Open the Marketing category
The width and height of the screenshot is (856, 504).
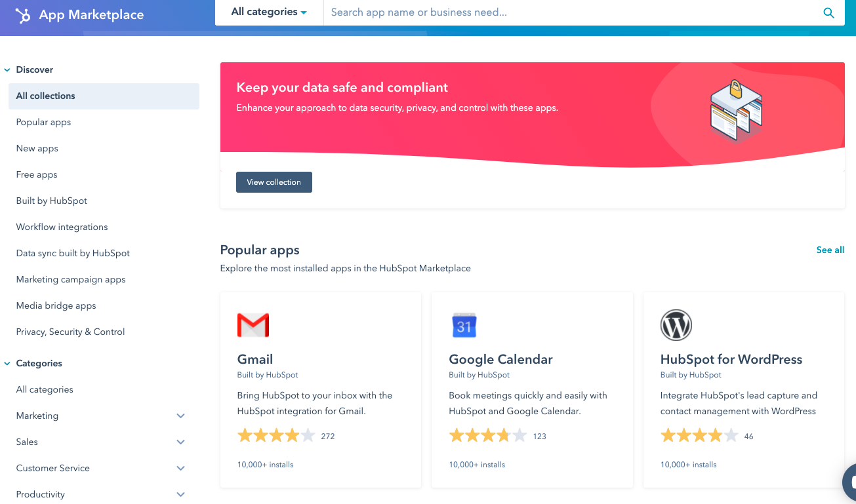click(37, 416)
